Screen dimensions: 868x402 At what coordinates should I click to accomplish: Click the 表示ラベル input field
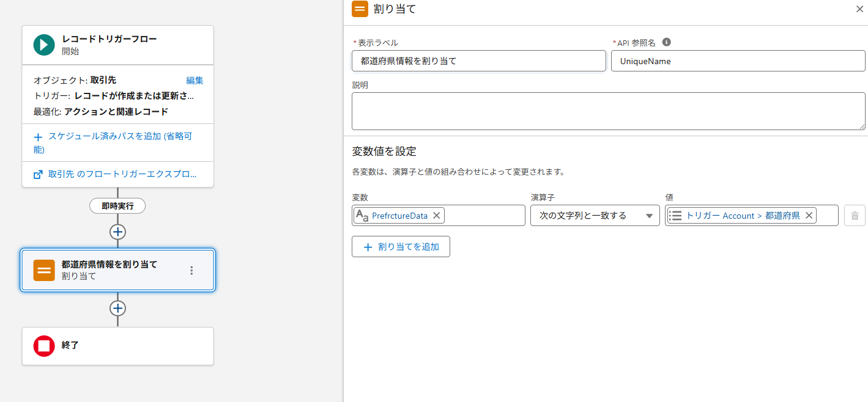[x=478, y=61]
